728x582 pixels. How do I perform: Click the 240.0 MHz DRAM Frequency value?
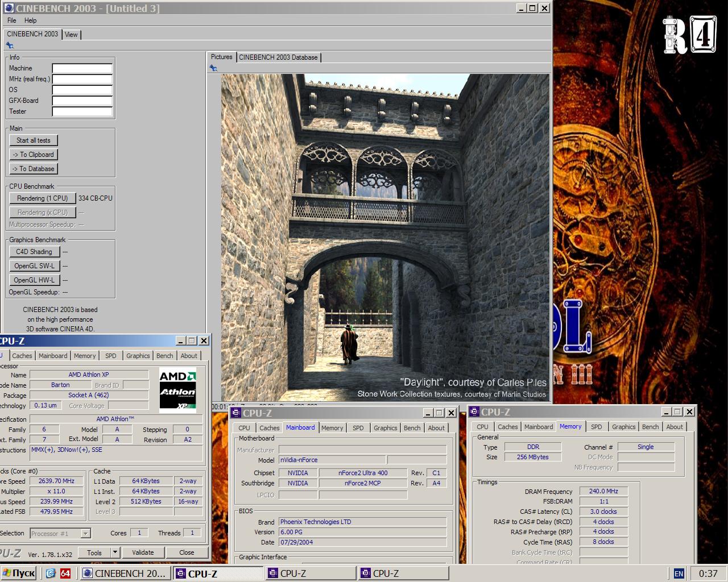[x=603, y=491]
